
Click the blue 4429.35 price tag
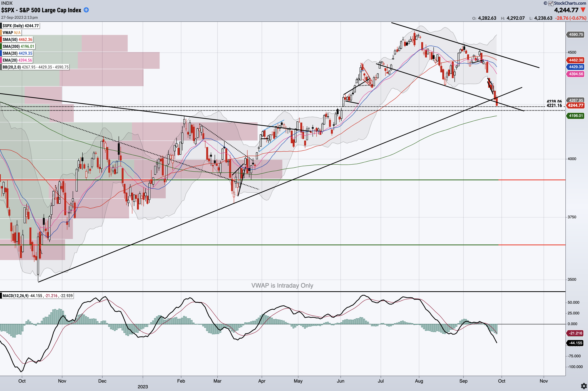tap(576, 67)
